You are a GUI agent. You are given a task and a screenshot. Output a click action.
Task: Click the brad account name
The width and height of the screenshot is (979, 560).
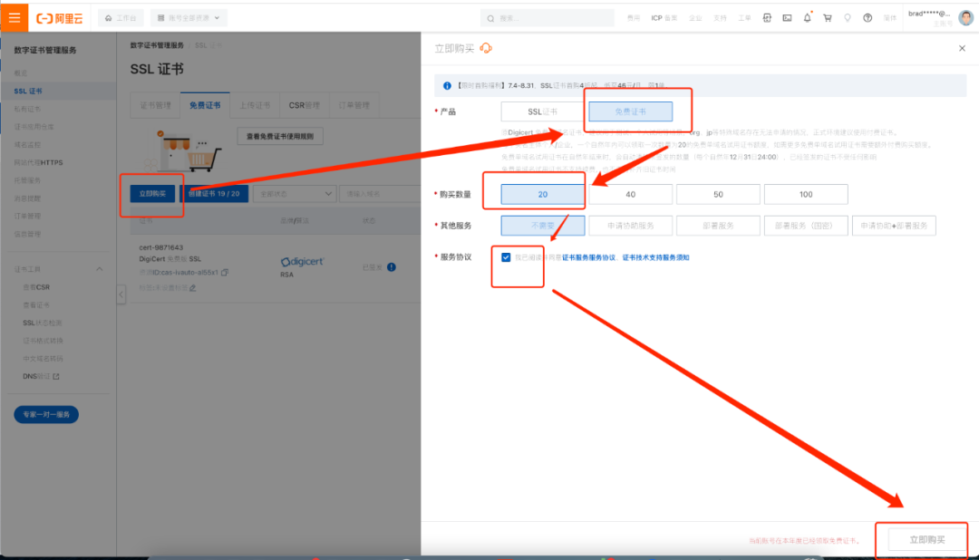point(929,13)
